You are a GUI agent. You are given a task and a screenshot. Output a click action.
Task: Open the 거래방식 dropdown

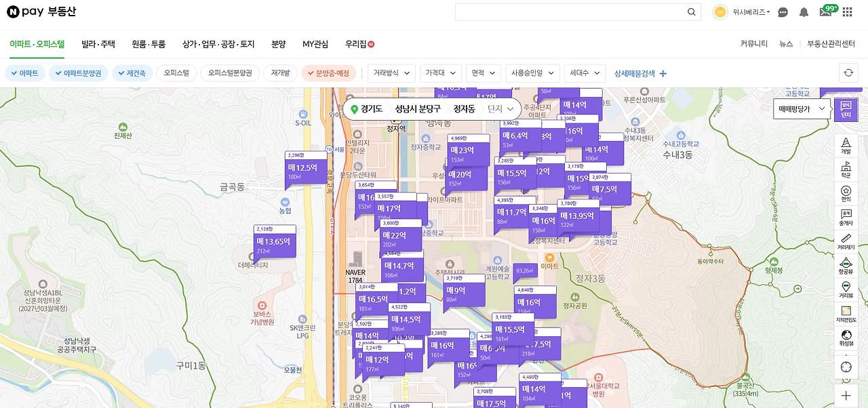click(x=391, y=73)
